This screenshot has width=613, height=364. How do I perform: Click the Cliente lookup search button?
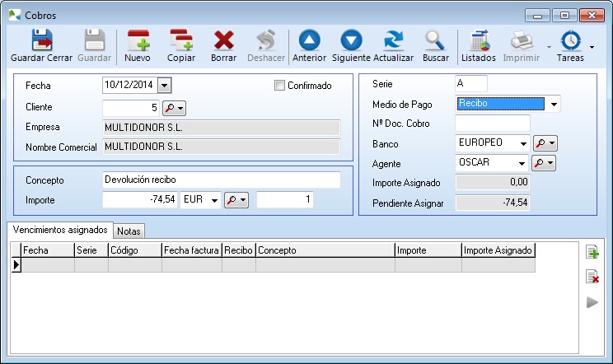tap(174, 108)
